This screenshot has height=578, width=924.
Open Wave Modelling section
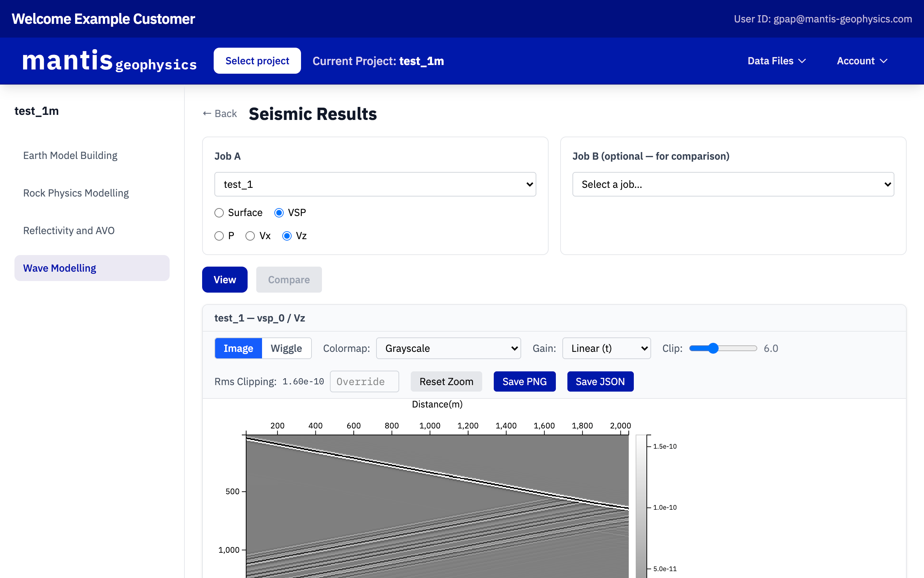click(x=92, y=268)
